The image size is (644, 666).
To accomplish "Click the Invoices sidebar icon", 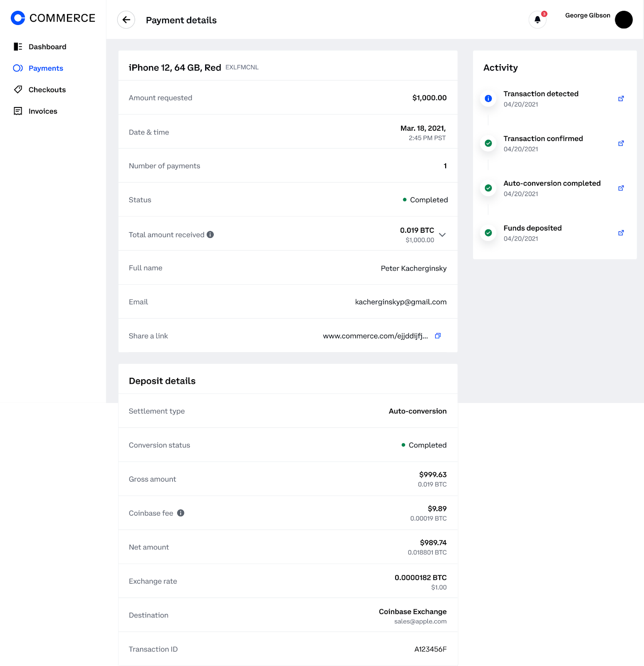I will [18, 111].
